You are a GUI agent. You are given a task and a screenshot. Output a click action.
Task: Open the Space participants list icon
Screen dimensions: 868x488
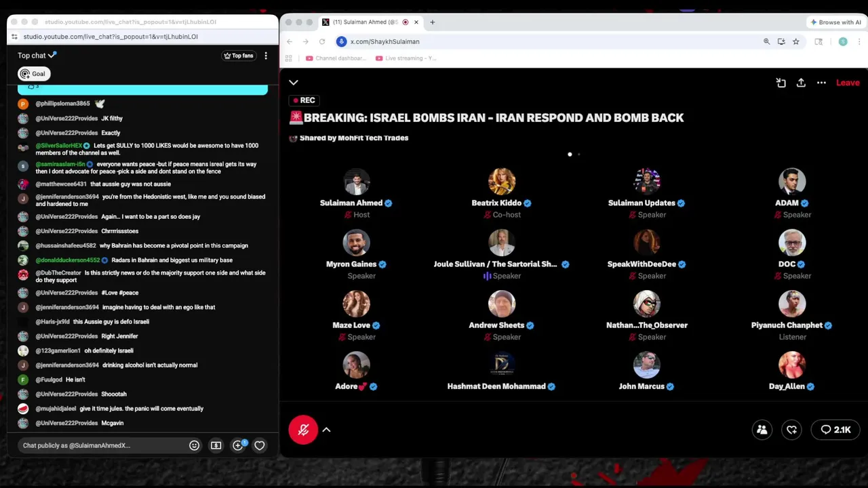click(x=762, y=430)
